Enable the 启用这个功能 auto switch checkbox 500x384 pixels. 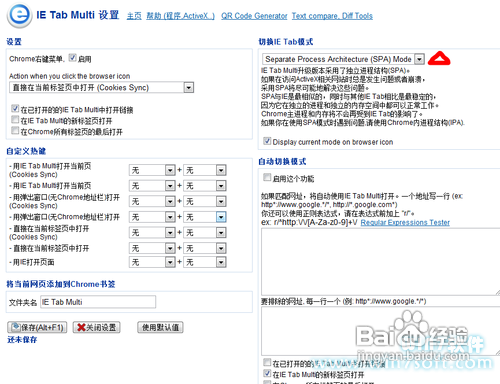pyautogui.click(x=267, y=177)
